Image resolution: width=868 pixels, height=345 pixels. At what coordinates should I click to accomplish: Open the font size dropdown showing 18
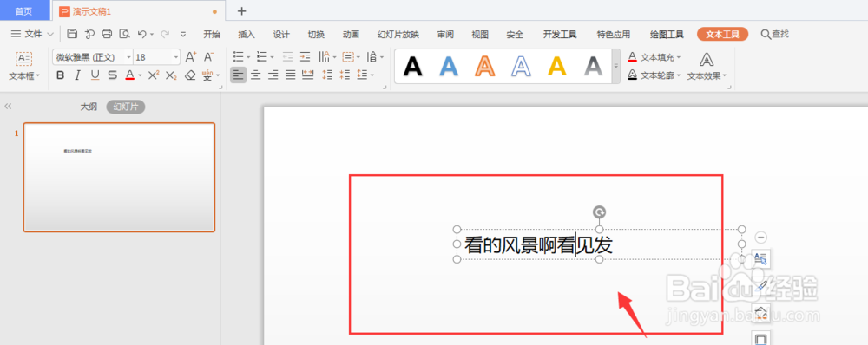pos(176,57)
